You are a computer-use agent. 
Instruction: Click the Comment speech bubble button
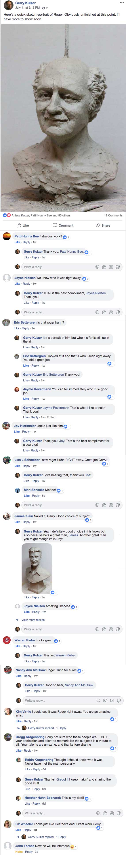tap(63, 225)
